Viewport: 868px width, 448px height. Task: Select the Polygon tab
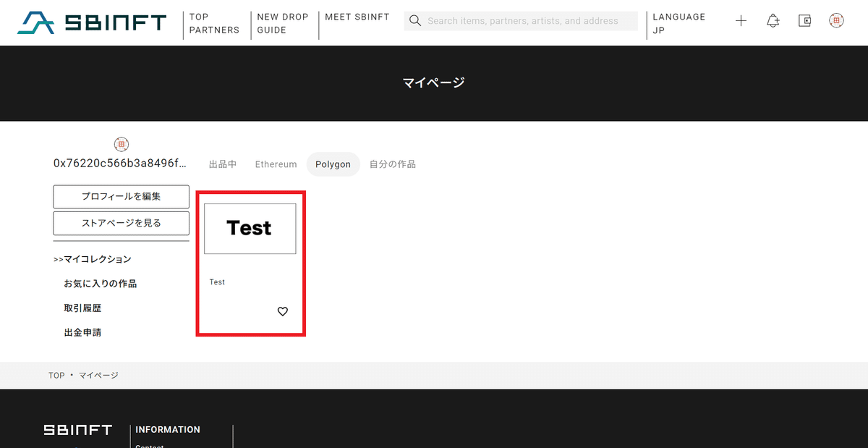(x=333, y=164)
